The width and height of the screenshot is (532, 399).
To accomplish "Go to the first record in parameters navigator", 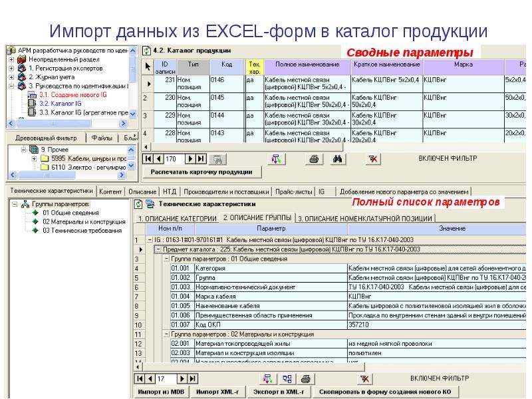I will 140,378.
